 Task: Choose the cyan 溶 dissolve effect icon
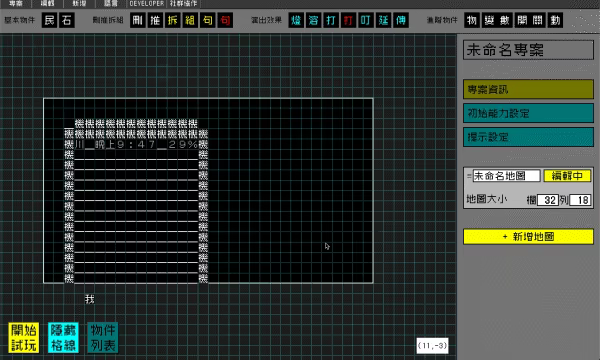tap(314, 20)
